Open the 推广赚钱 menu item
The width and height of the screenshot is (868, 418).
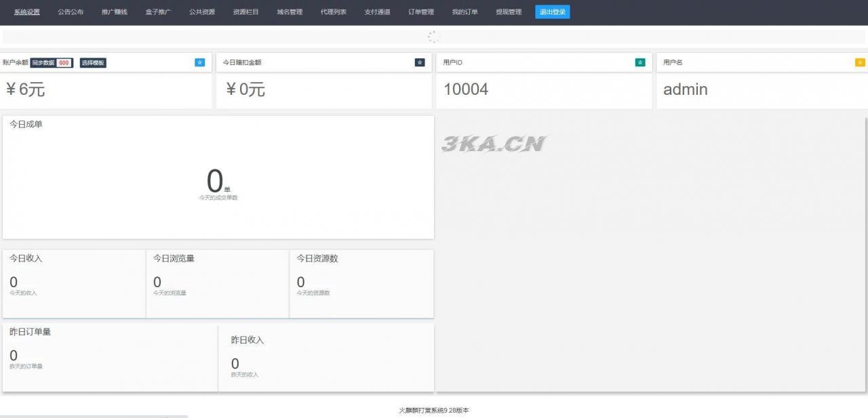pos(115,12)
